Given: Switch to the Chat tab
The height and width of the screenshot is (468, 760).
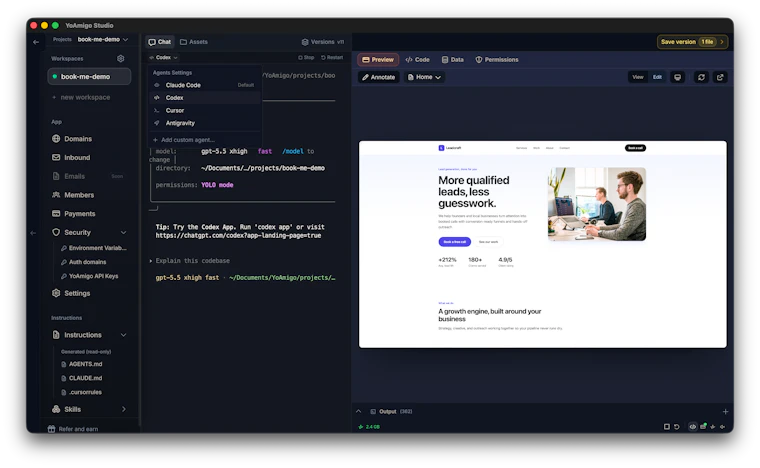Looking at the screenshot, I should [x=159, y=42].
